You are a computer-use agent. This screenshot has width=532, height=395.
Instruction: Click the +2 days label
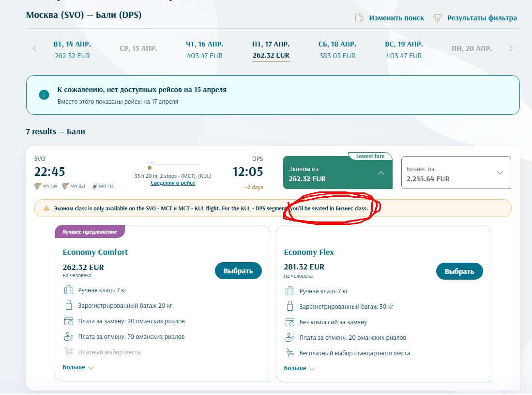254,187
